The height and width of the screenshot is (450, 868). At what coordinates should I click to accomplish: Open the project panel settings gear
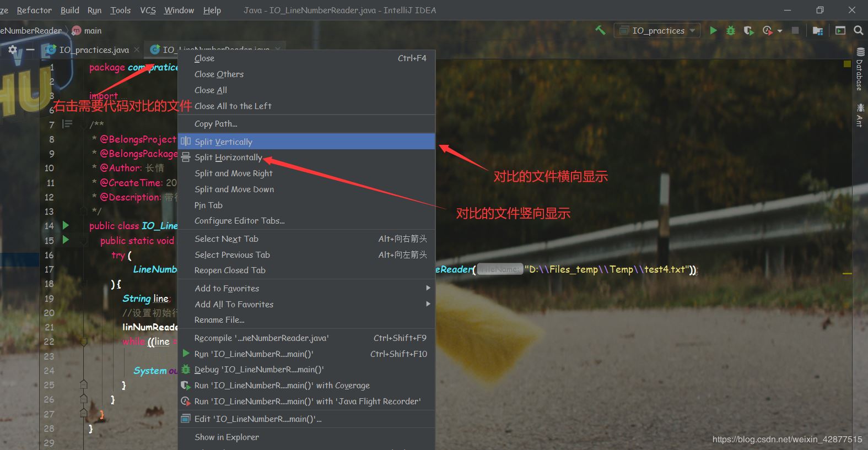(13, 50)
